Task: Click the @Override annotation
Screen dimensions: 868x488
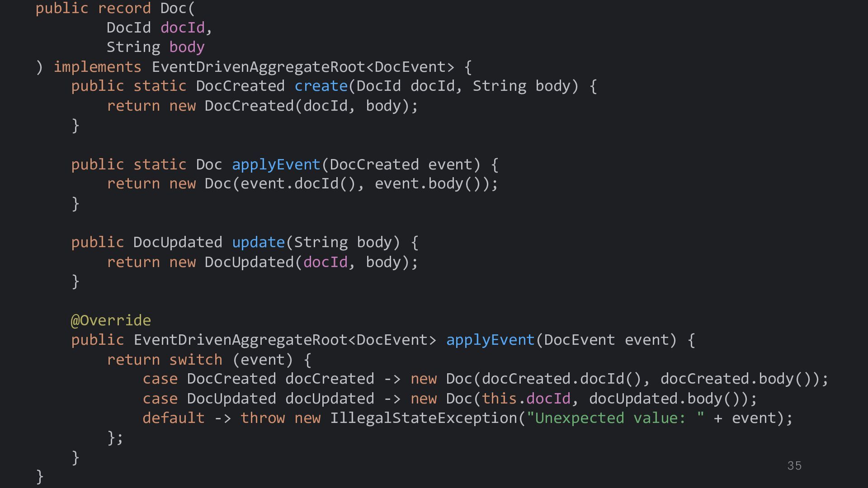Action: pos(111,320)
